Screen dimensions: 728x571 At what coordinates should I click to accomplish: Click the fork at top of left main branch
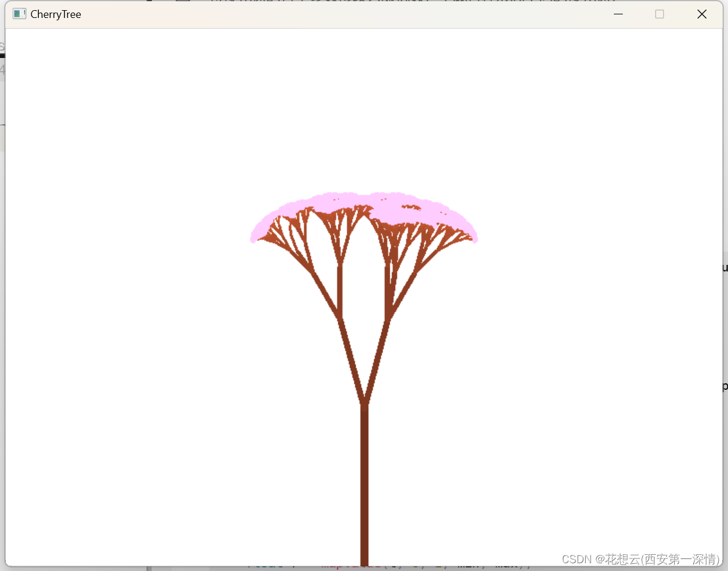(x=339, y=319)
